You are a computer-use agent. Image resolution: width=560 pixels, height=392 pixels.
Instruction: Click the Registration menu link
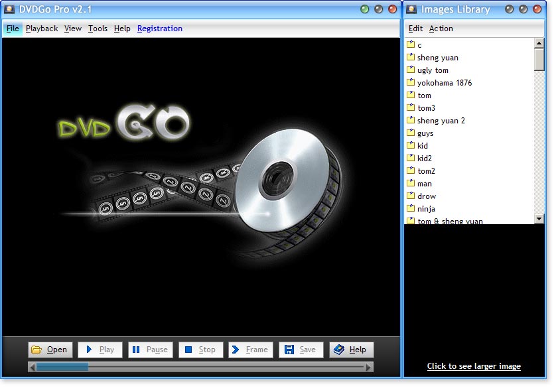(x=160, y=29)
